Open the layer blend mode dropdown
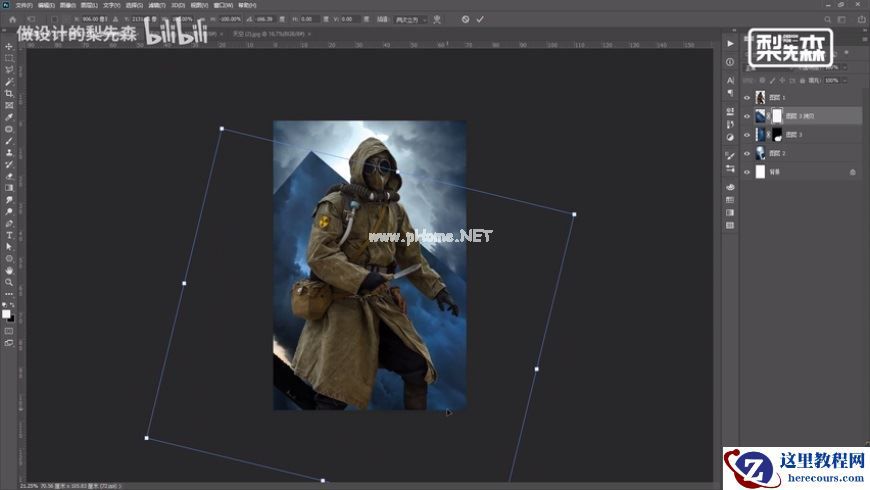Viewport: 870px width, 490px height. point(768,68)
